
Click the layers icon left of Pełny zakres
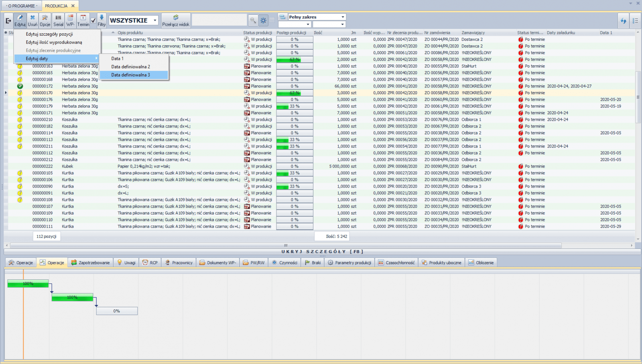(282, 17)
